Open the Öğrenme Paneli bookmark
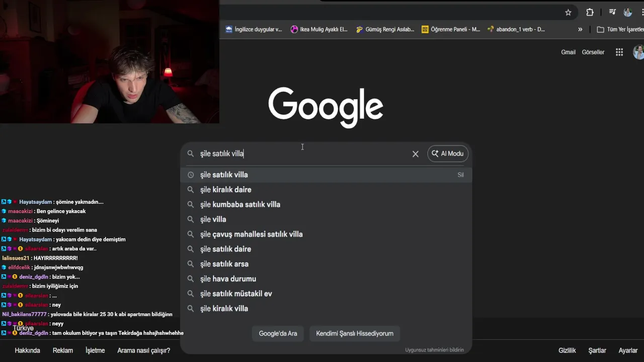The image size is (644, 362). point(451,29)
